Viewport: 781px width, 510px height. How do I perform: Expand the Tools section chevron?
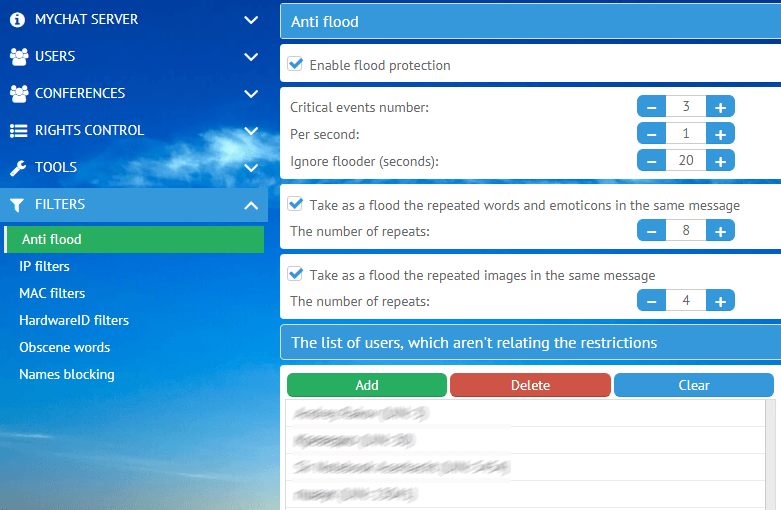click(251, 167)
